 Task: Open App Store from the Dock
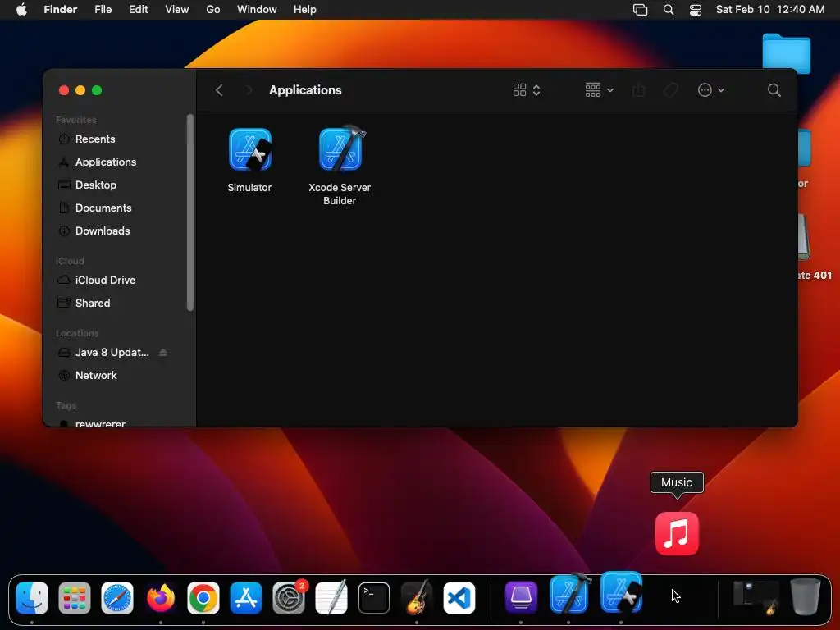246,597
